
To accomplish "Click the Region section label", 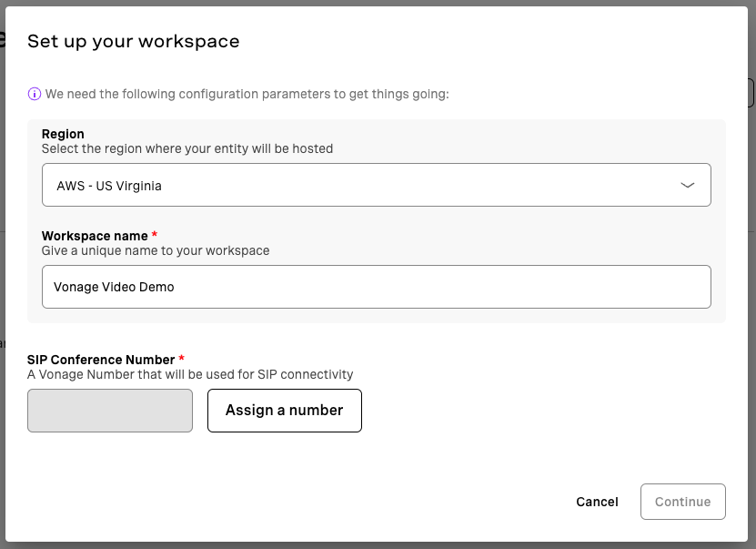I will 63,133.
